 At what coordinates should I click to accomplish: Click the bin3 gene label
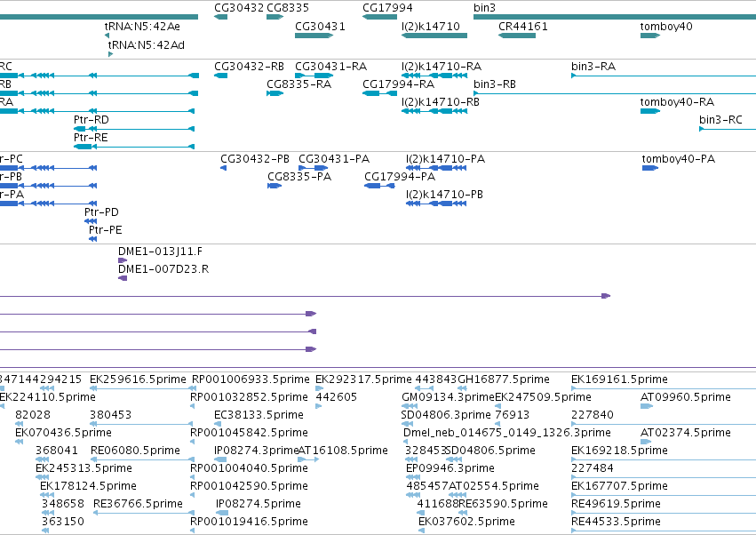coord(484,8)
